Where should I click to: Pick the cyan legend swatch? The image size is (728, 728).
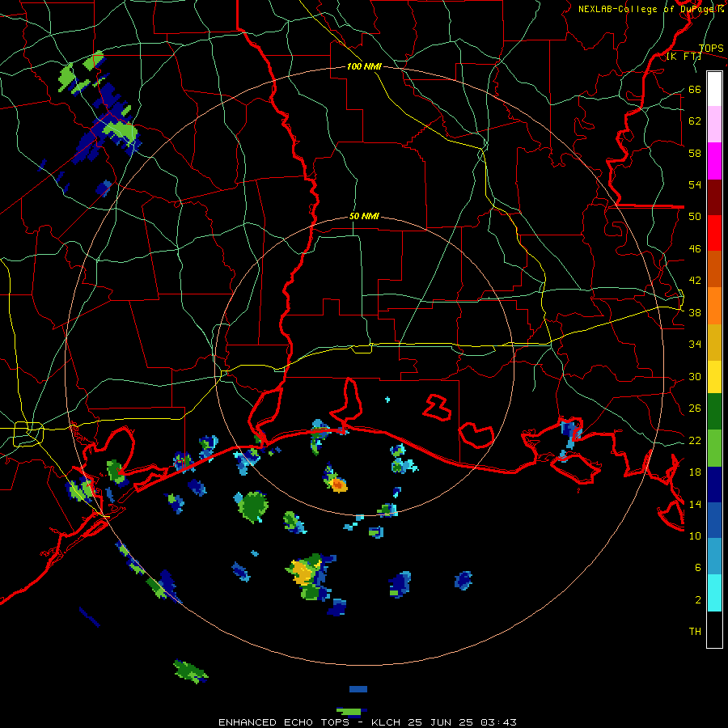[714, 593]
